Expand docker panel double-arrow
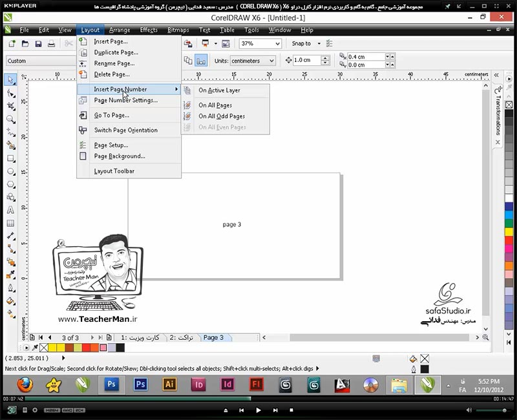517x420 pixels. [x=496, y=75]
